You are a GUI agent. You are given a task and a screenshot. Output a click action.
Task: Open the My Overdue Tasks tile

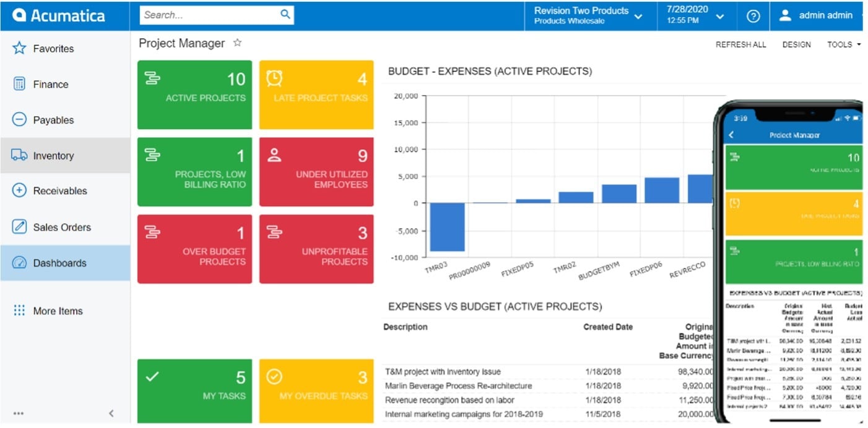pyautogui.click(x=316, y=392)
